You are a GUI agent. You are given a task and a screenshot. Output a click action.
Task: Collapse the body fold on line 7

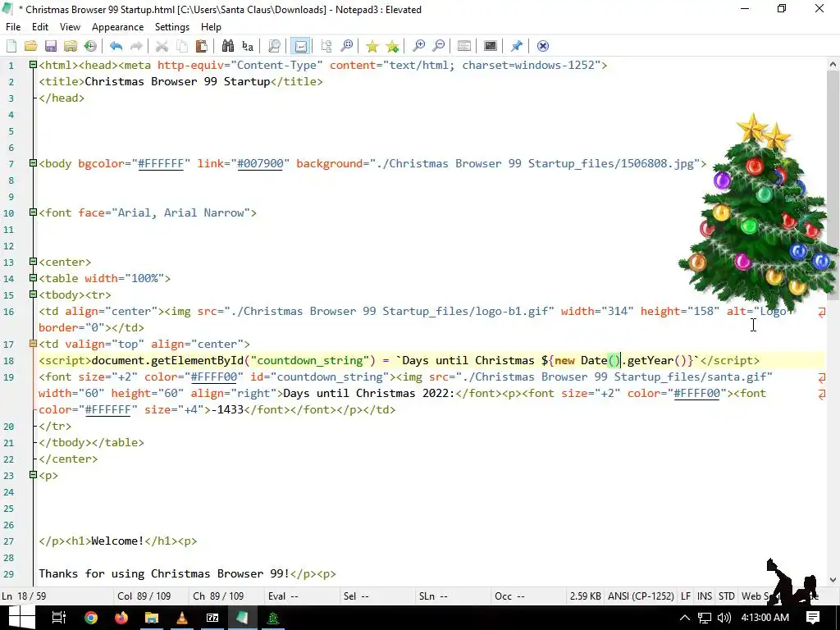coord(33,163)
